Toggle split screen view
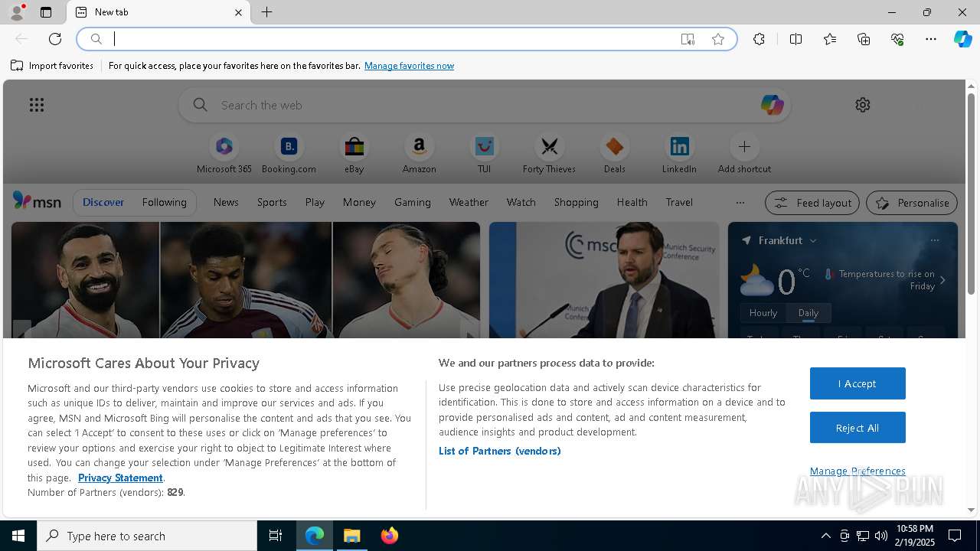This screenshot has height=551, width=980. coord(795,39)
